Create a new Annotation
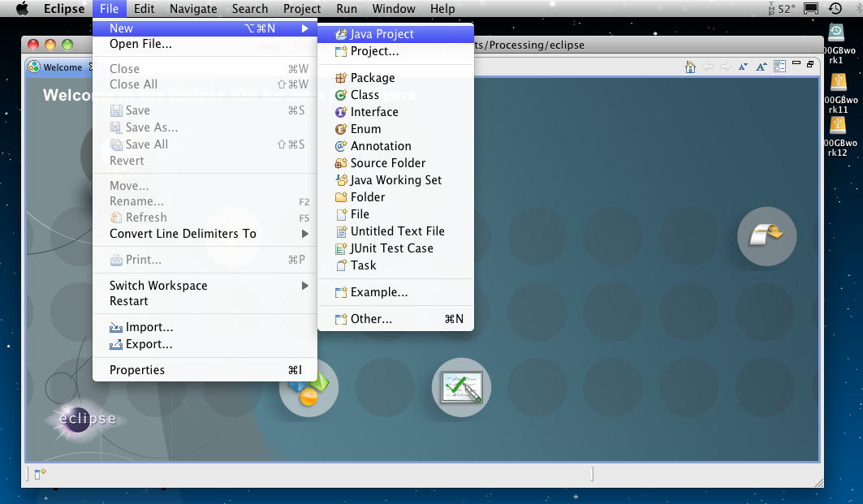 click(395, 146)
